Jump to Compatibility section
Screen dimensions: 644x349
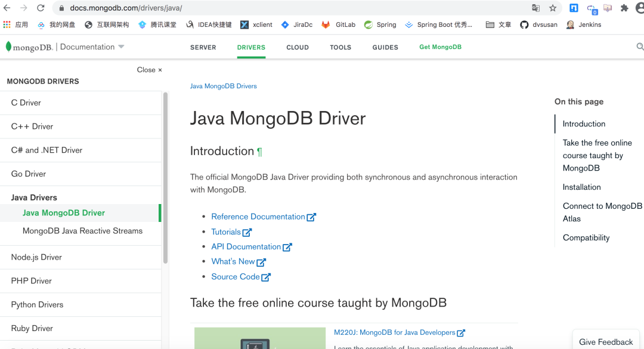[586, 237]
